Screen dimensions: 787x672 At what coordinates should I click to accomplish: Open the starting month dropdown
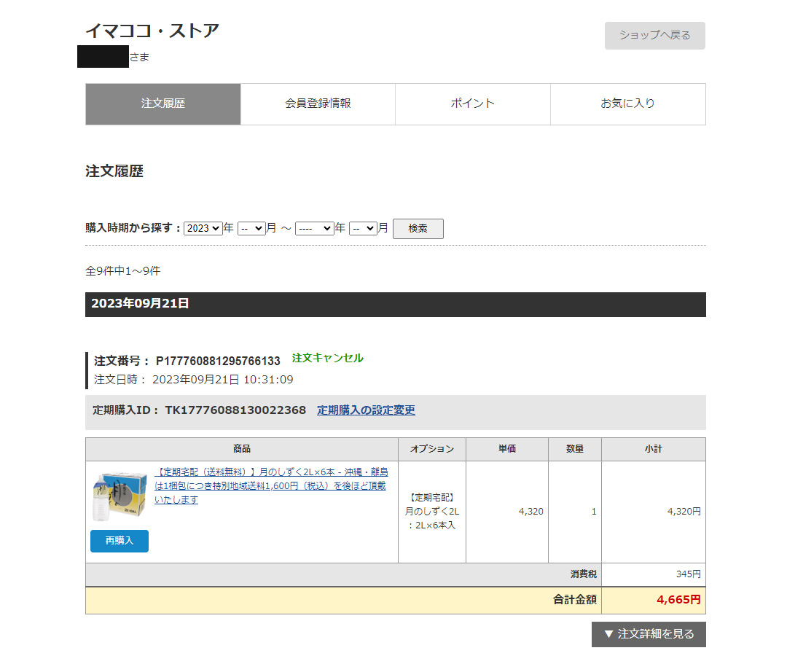tap(251, 228)
